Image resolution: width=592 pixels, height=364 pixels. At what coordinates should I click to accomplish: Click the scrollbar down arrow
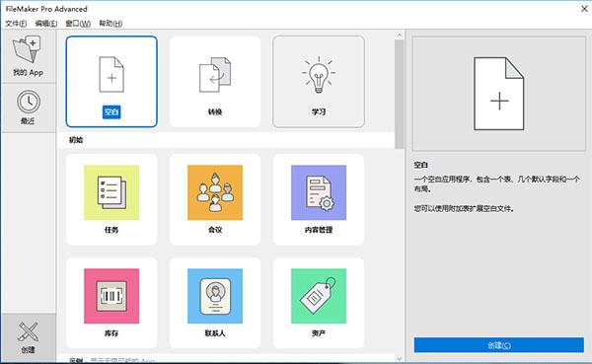(400, 358)
